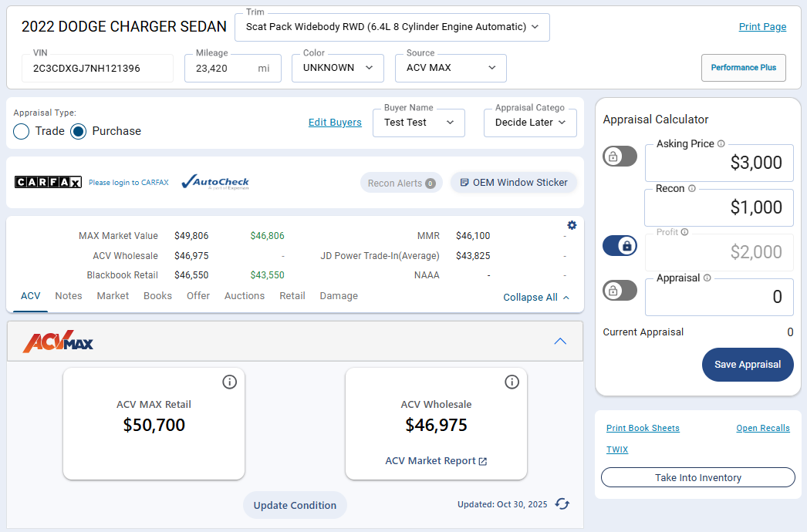Click Please login to CARFAX link
The width and height of the screenshot is (807, 532).
(x=129, y=183)
